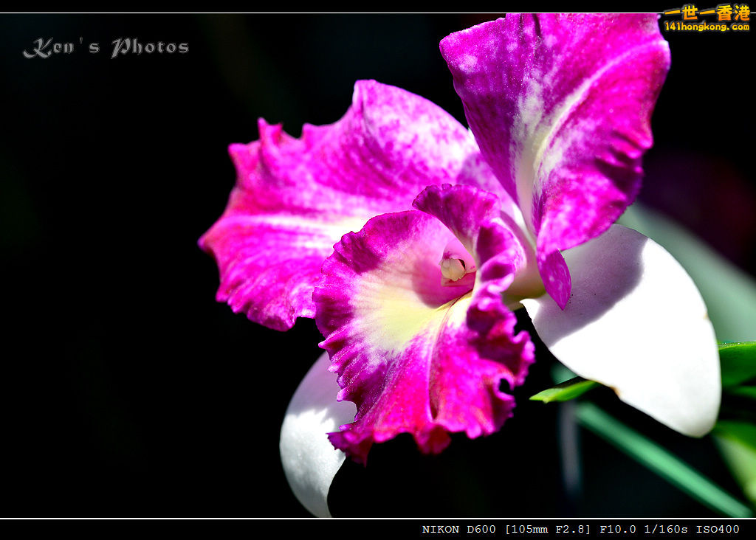The height and width of the screenshot is (540, 756).
Task: Click the 'NIKON D600' camera model text
Action: pos(459,529)
